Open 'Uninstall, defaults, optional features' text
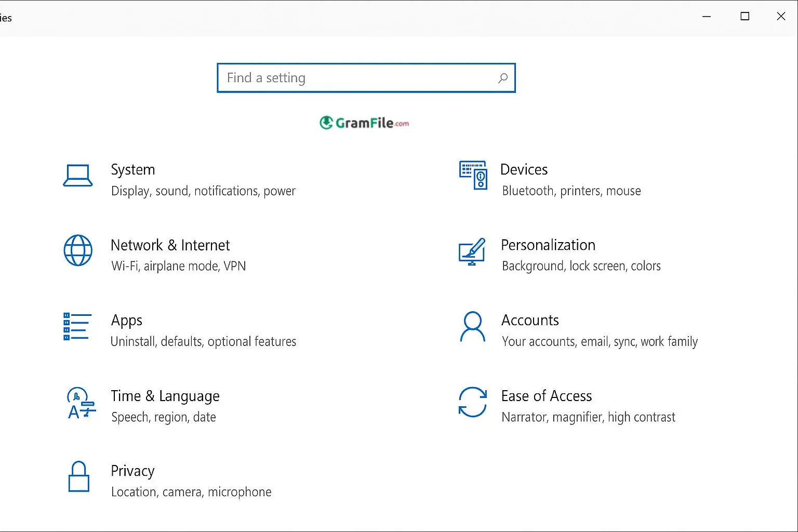This screenshot has width=798, height=532. coord(203,342)
